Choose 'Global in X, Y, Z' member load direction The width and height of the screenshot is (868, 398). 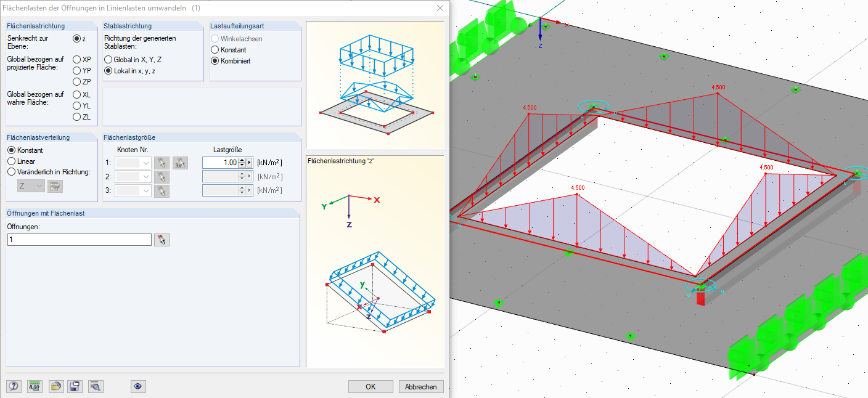point(108,60)
